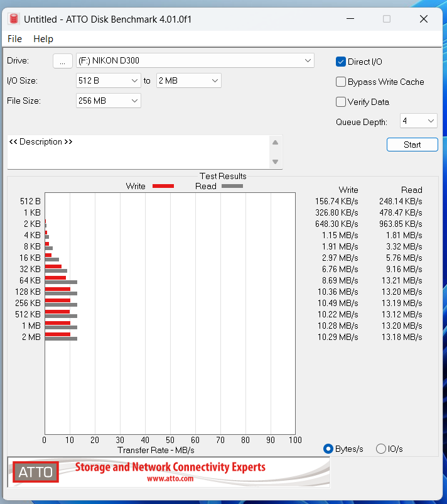447x504 pixels.
Task: Open the Queue Depth dropdown
Action: click(x=418, y=121)
